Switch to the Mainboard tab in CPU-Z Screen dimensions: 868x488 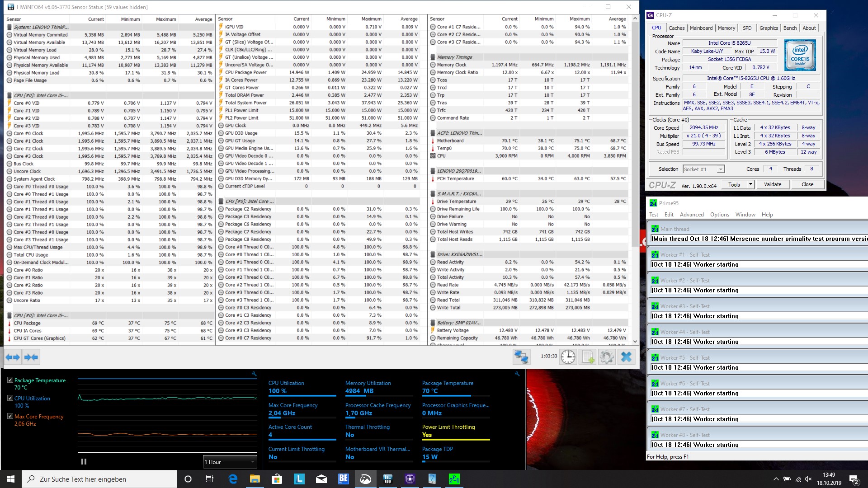(701, 28)
